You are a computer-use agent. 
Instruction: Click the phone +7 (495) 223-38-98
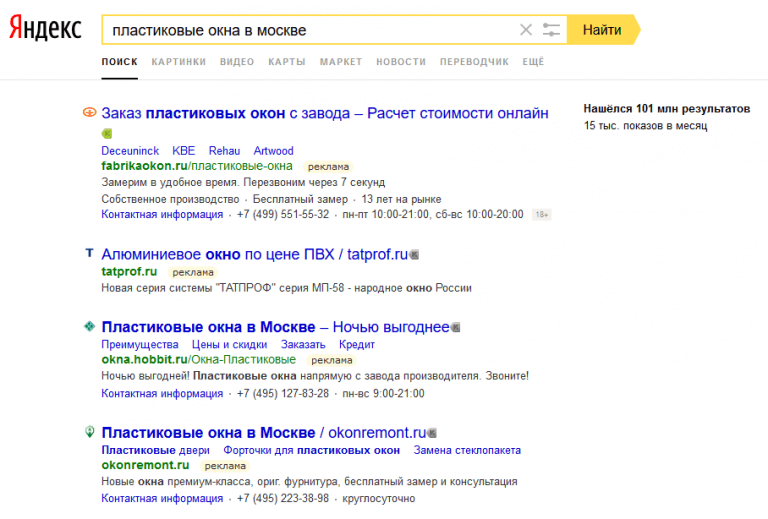[x=283, y=498]
